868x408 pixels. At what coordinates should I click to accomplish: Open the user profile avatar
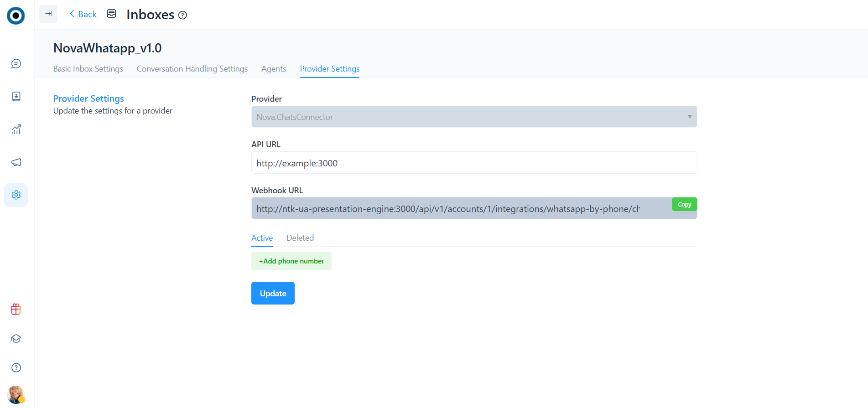click(16, 394)
